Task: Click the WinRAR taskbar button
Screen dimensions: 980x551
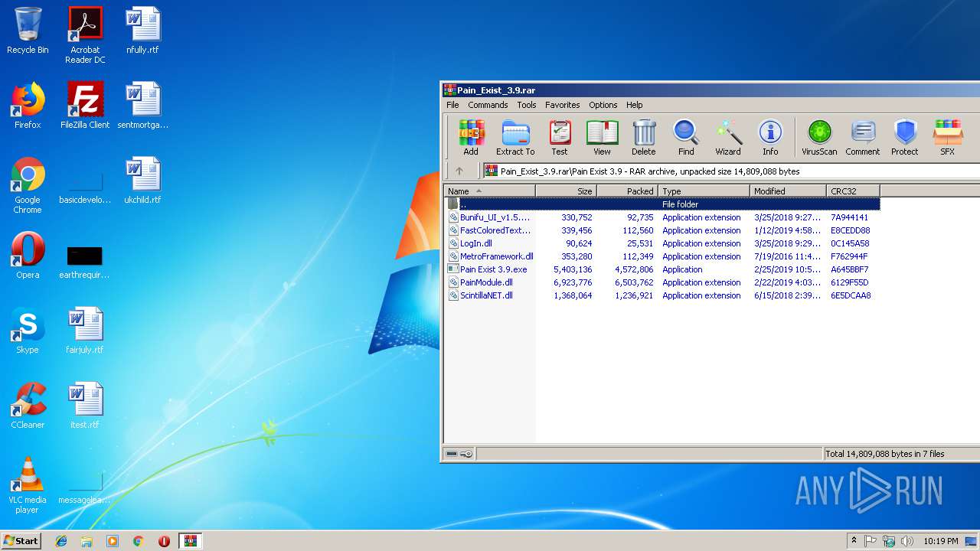Action: (x=190, y=541)
